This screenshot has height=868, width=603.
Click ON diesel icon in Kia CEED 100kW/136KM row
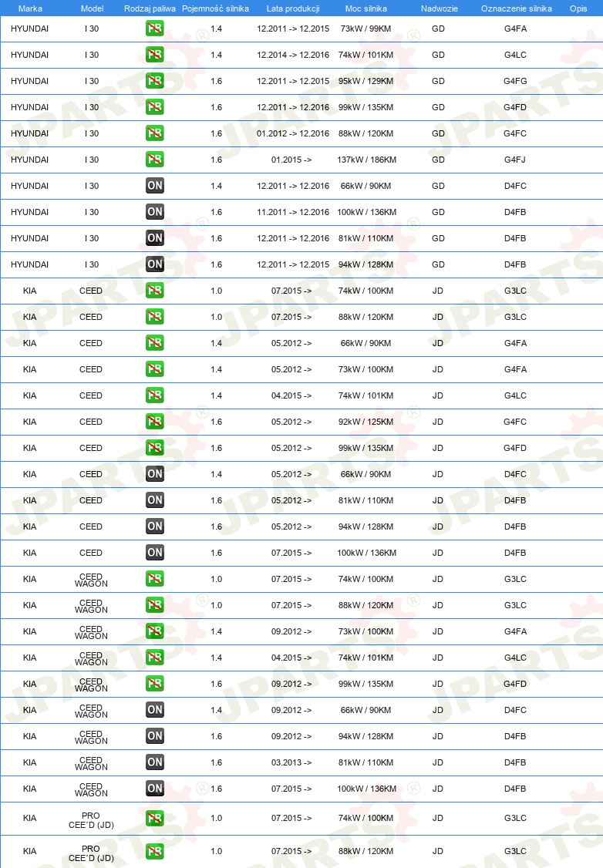pyautogui.click(x=154, y=553)
